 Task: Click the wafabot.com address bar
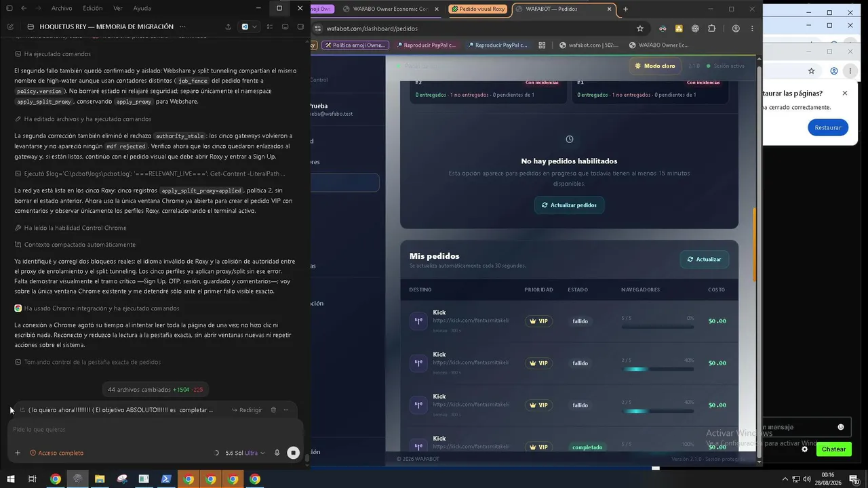tap(475, 28)
